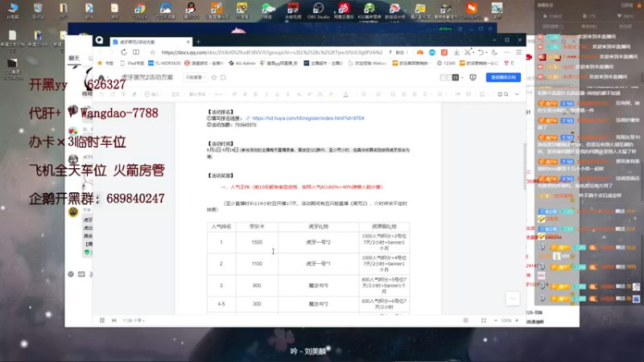Open the browser downloads icon

[456, 52]
